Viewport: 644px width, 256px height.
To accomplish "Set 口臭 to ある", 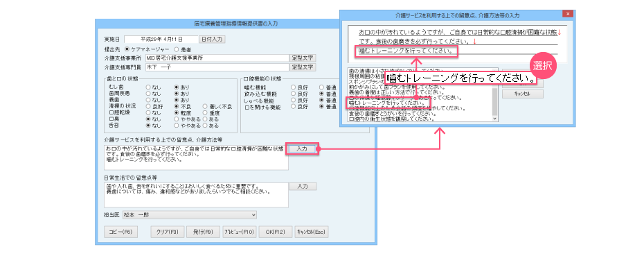I will 205,119.
